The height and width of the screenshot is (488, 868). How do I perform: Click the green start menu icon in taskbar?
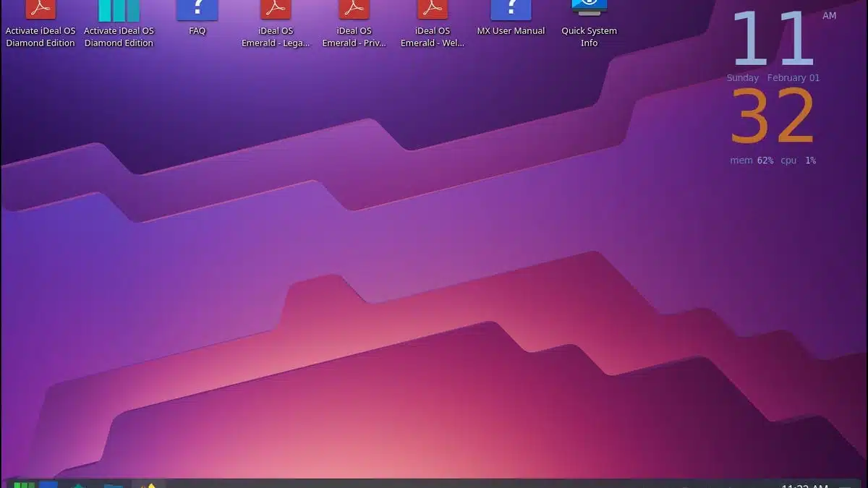pos(24,484)
